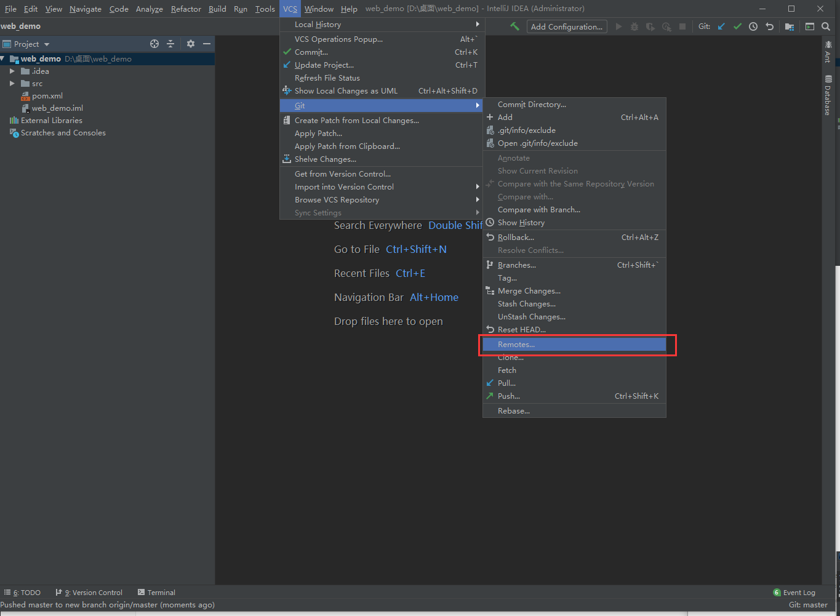840x616 pixels.
Task: Select Show History in Git submenu
Action: coord(574,223)
